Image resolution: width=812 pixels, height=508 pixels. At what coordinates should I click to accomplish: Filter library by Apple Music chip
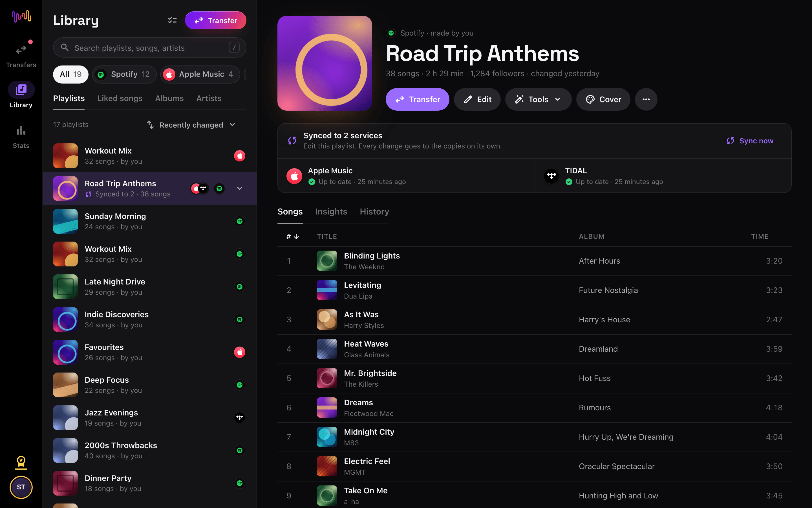pos(200,74)
